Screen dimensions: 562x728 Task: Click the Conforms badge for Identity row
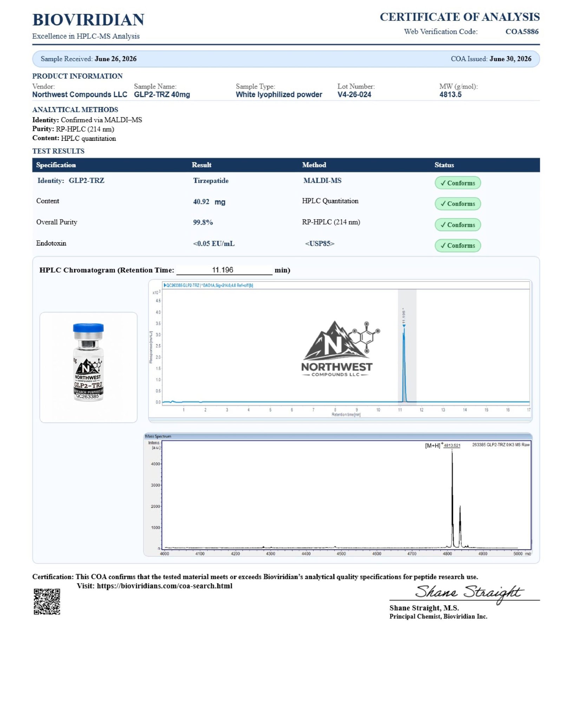click(457, 183)
